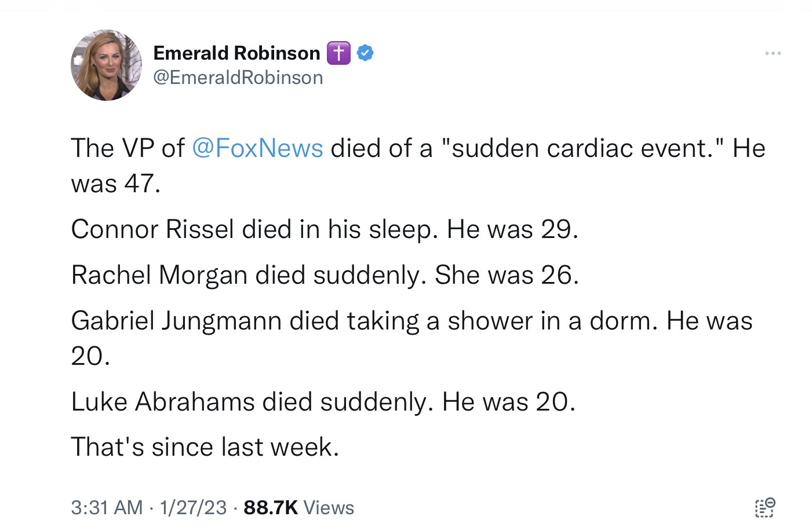Open the @EmeraldRobinson handle
The width and height of the screenshot is (812, 531).
coord(238,78)
